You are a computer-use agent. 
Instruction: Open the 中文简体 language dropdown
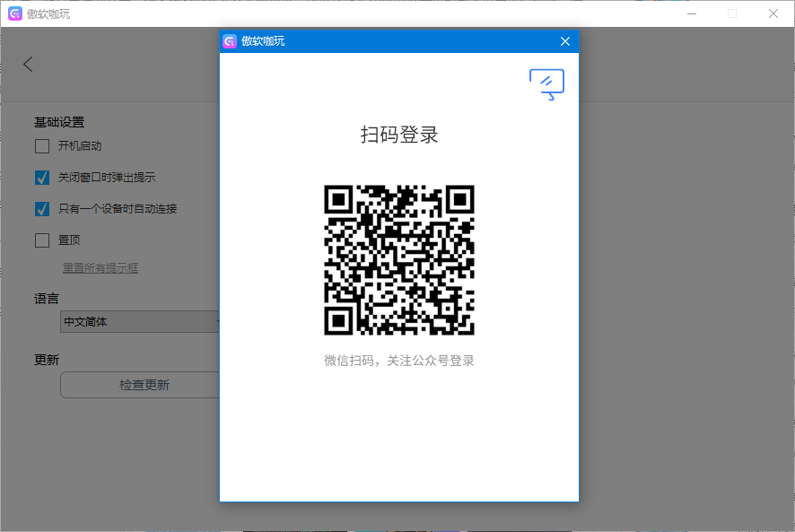pyautogui.click(x=140, y=321)
